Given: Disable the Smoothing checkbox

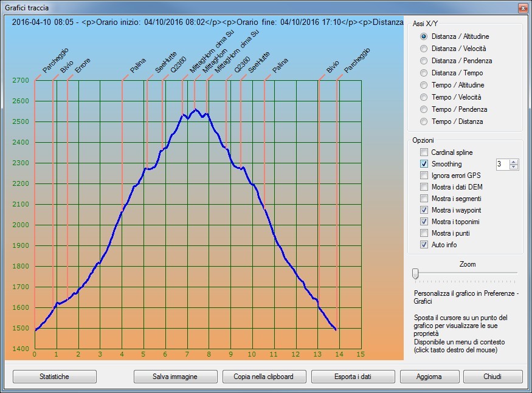Looking at the screenshot, I should 424,164.
